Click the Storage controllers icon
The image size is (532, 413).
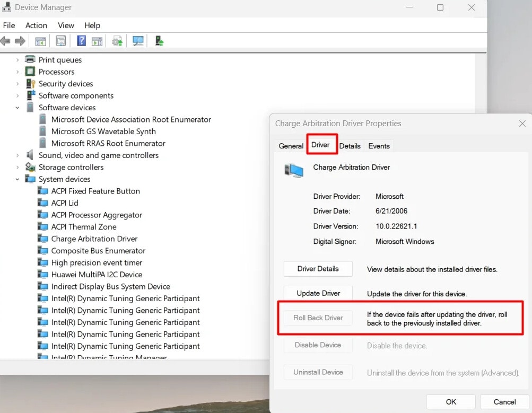coord(30,167)
